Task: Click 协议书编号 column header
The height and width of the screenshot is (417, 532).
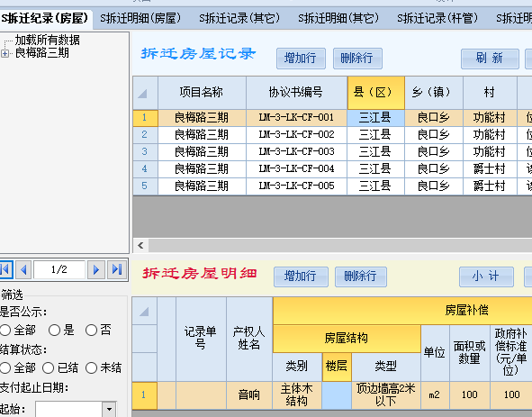Action: click(296, 93)
